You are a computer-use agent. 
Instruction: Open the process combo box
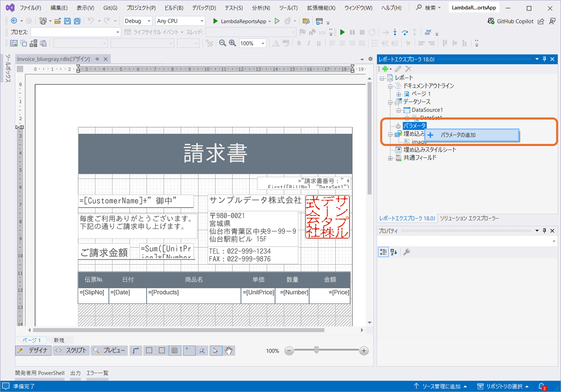click(x=75, y=32)
